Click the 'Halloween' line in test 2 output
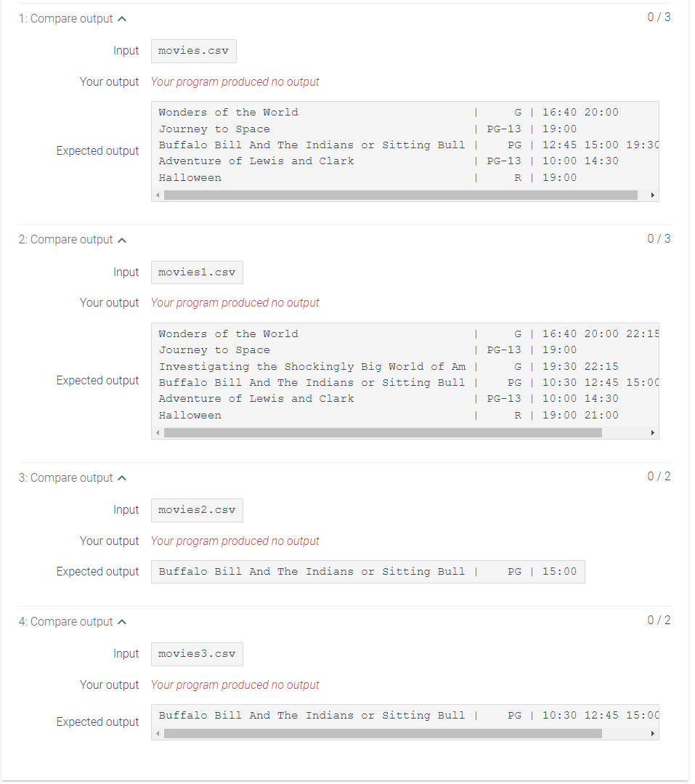 (x=190, y=415)
